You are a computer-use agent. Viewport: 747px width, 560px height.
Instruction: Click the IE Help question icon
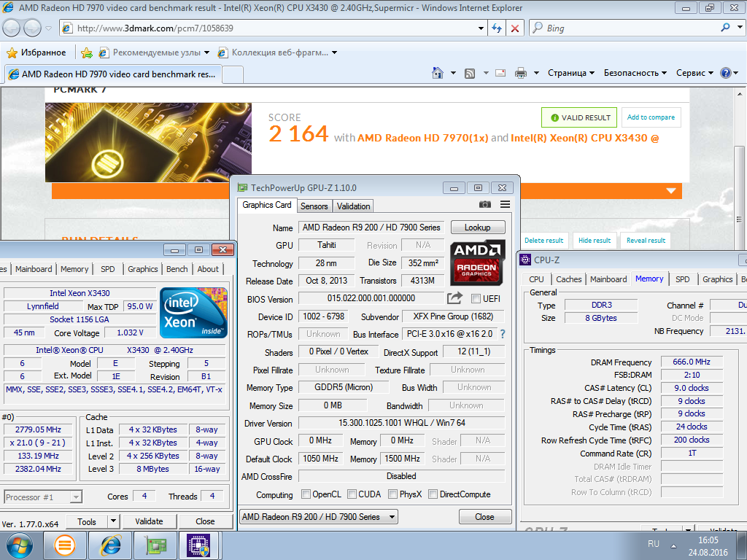pyautogui.click(x=726, y=73)
